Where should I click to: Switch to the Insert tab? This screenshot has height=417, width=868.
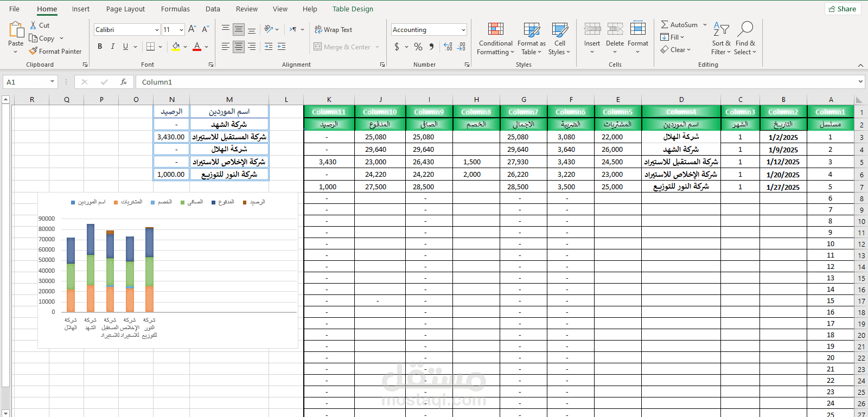click(x=81, y=9)
